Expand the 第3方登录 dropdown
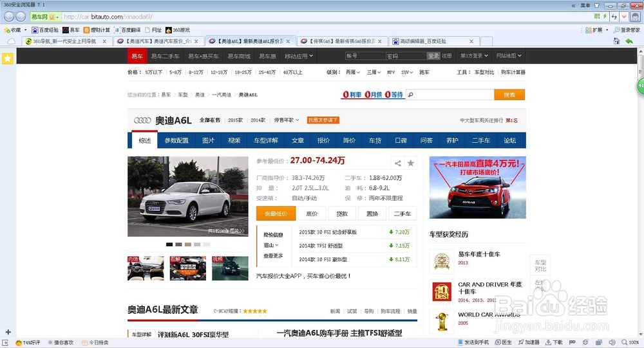644x348 pixels. click(x=474, y=56)
